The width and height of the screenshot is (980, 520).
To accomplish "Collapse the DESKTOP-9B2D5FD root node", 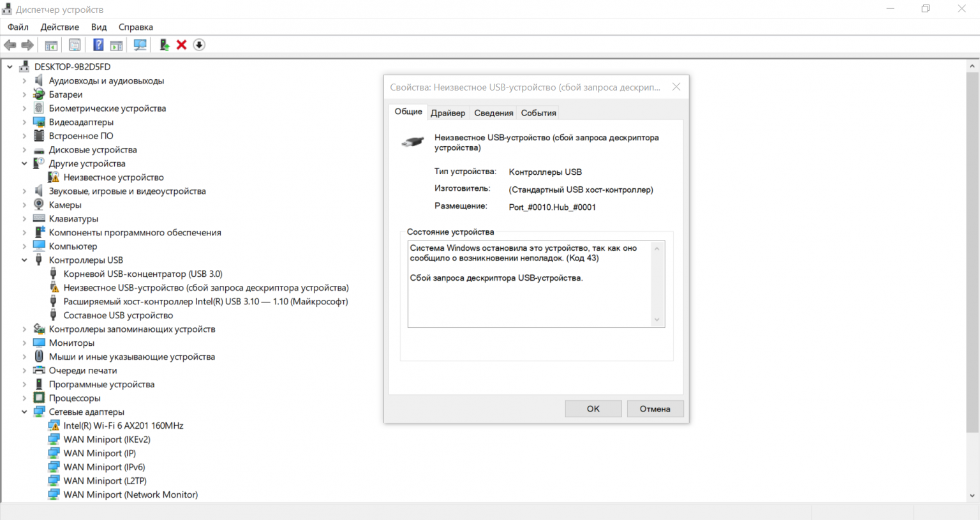I will 10,67.
